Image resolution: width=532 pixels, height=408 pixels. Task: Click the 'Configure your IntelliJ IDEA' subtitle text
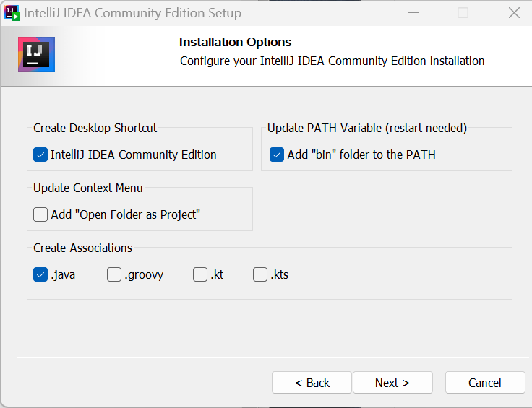pyautogui.click(x=332, y=61)
